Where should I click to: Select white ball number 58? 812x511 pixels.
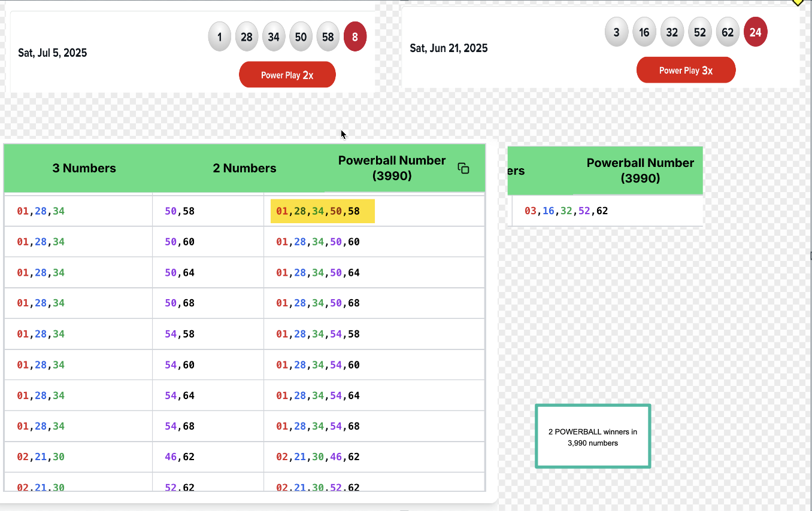tap(328, 37)
